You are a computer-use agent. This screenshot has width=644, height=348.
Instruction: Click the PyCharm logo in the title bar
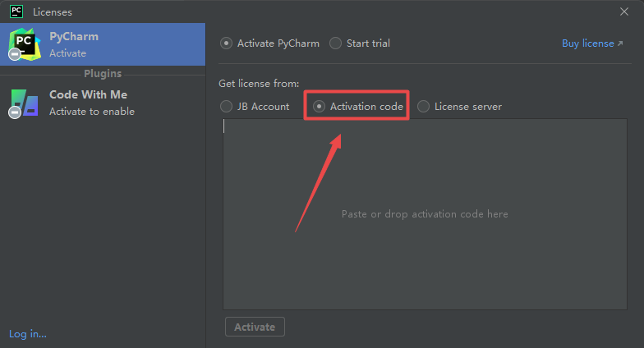point(16,11)
